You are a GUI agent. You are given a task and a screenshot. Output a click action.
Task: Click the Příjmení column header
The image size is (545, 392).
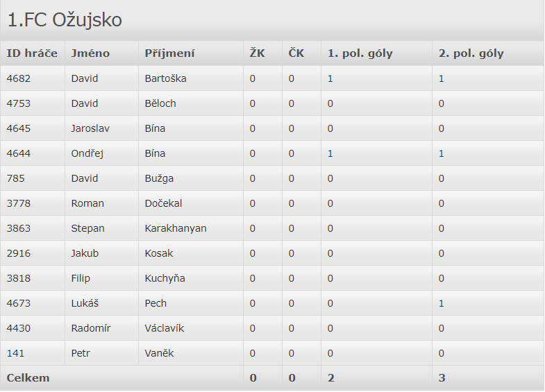tap(169, 53)
